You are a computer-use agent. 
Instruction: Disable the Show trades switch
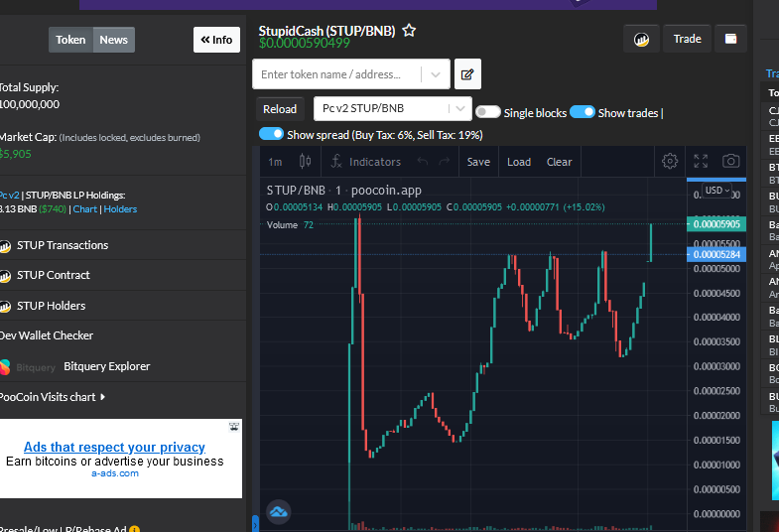click(583, 112)
